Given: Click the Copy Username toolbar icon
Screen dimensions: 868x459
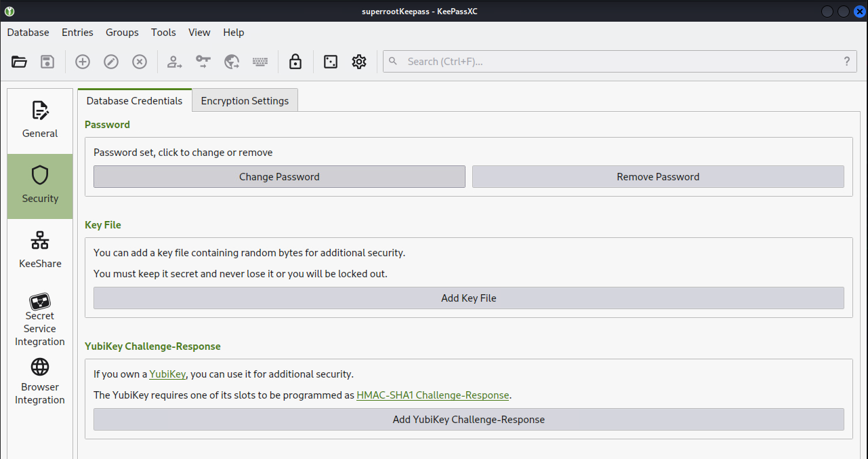Looking at the screenshot, I should (175, 62).
